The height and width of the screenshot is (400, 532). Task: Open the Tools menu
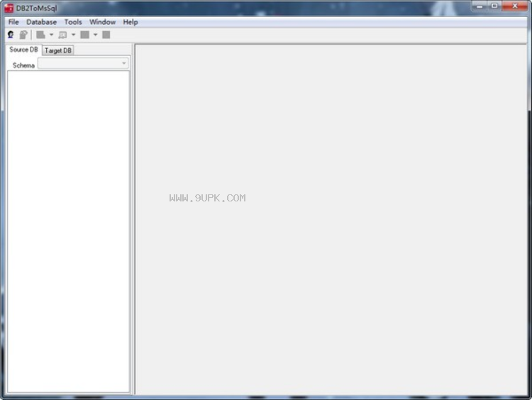73,22
